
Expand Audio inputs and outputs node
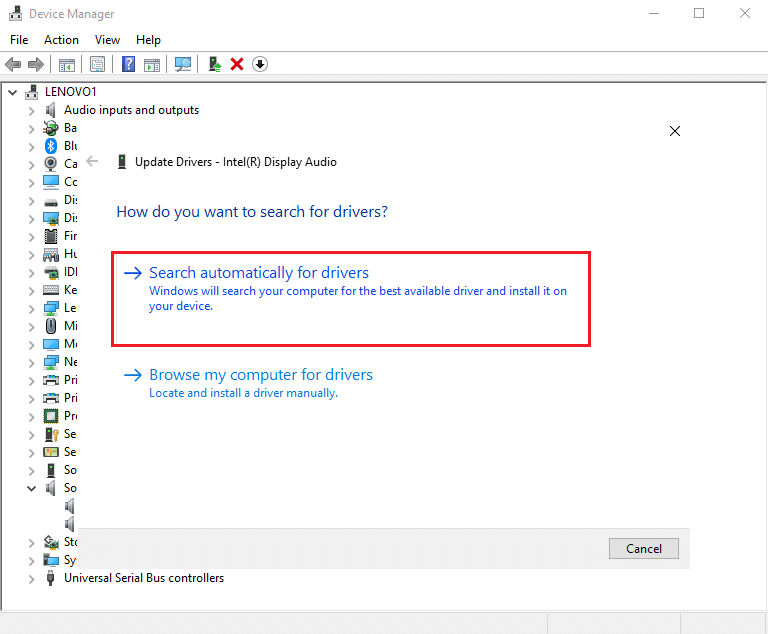click(31, 110)
